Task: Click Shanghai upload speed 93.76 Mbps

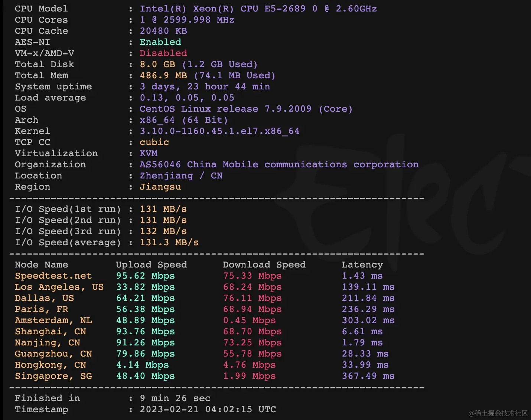Action: (x=145, y=331)
